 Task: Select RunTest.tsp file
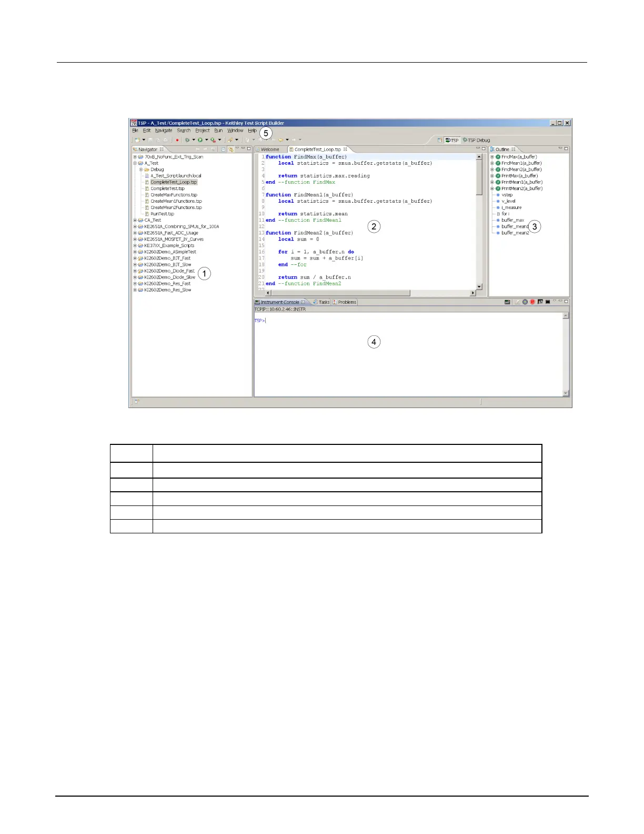pyautogui.click(x=162, y=214)
